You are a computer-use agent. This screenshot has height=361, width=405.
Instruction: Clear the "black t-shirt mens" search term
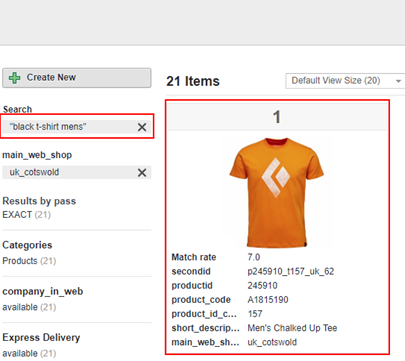pos(142,127)
